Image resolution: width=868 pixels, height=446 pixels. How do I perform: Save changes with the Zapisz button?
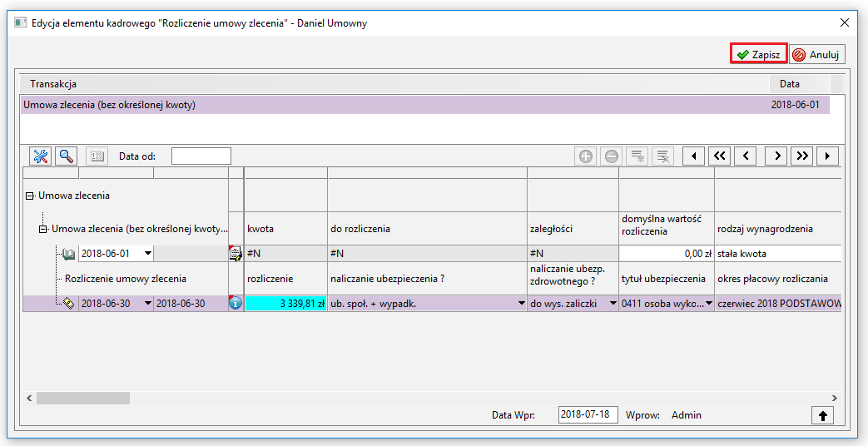point(758,54)
